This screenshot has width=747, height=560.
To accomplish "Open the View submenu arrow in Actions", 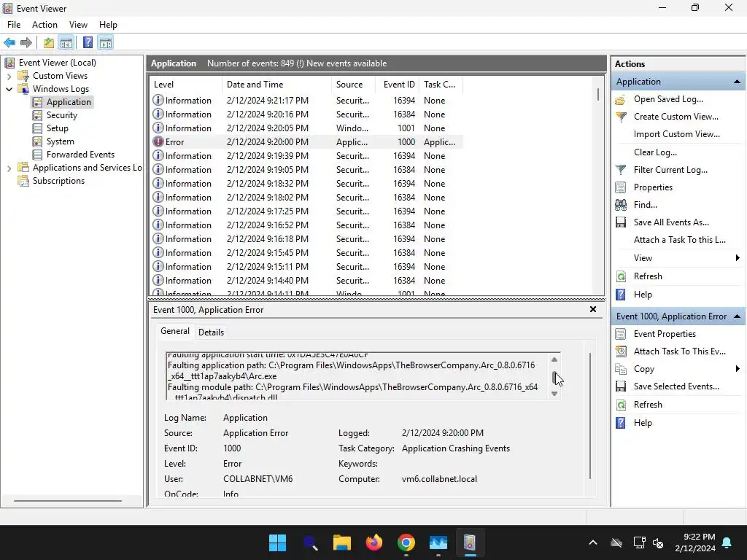I will click(x=738, y=258).
